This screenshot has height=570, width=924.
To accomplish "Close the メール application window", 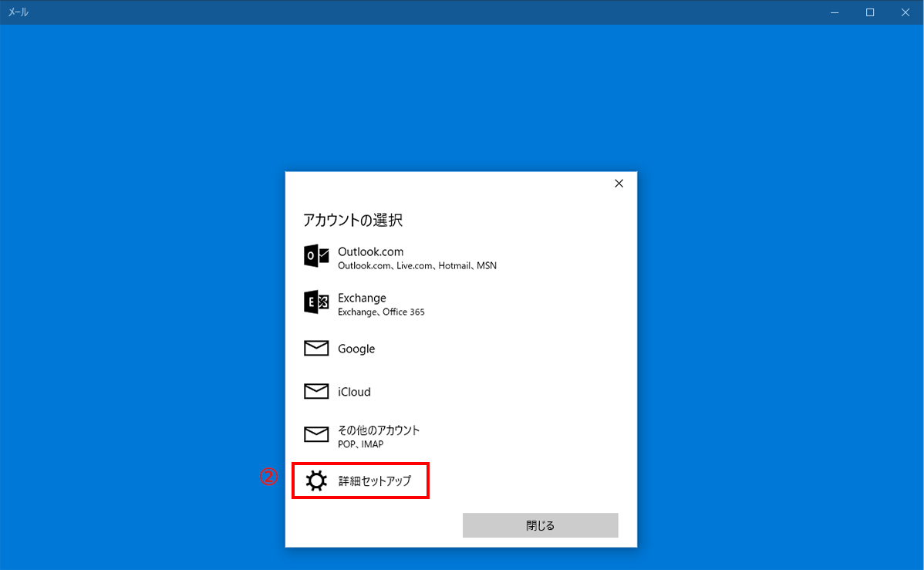I will 905,12.
